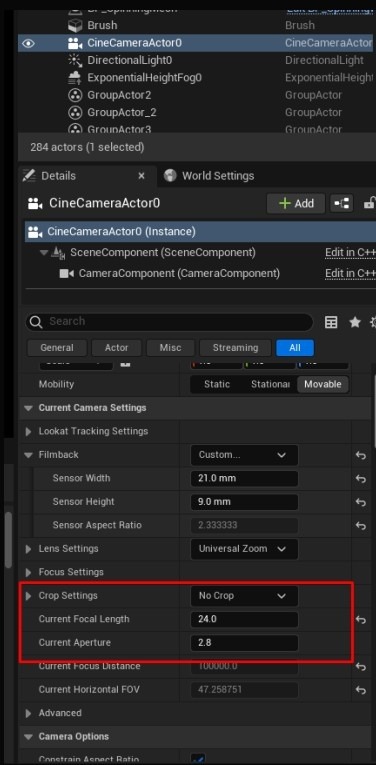Click the Sensor Width value field
The image size is (376, 765).
[x=244, y=479]
